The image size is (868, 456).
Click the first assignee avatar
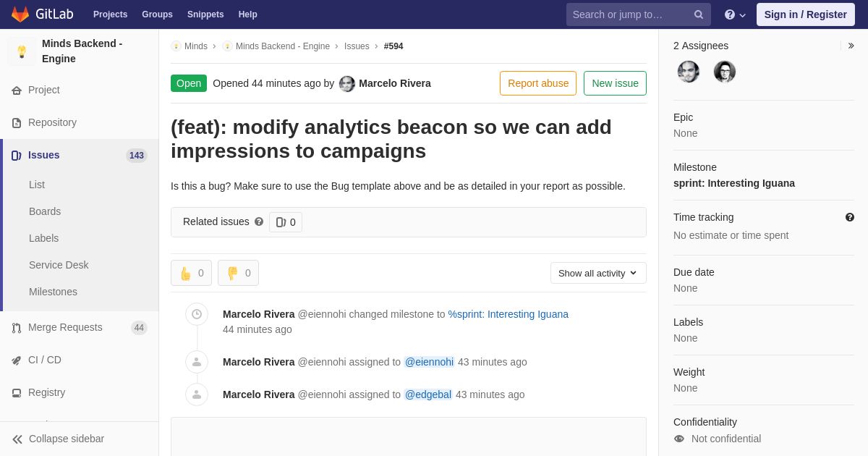(689, 72)
